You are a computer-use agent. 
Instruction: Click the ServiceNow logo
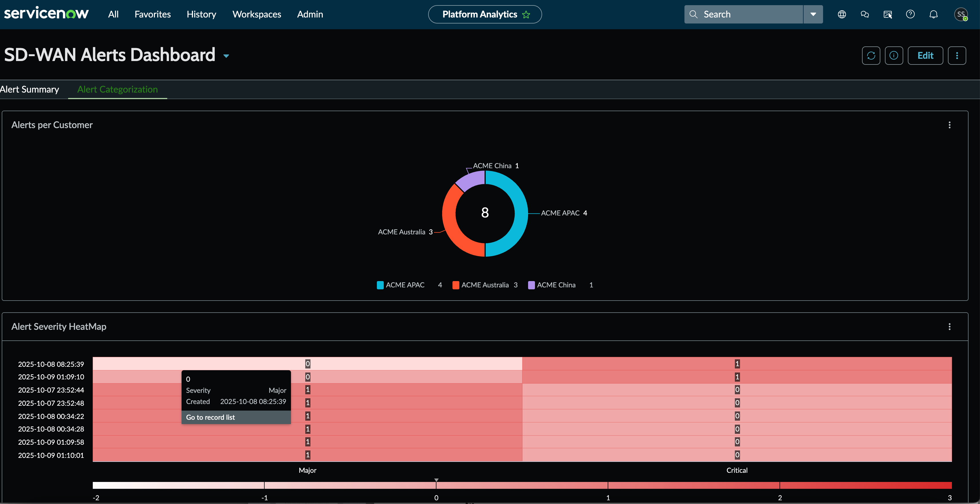click(x=46, y=14)
